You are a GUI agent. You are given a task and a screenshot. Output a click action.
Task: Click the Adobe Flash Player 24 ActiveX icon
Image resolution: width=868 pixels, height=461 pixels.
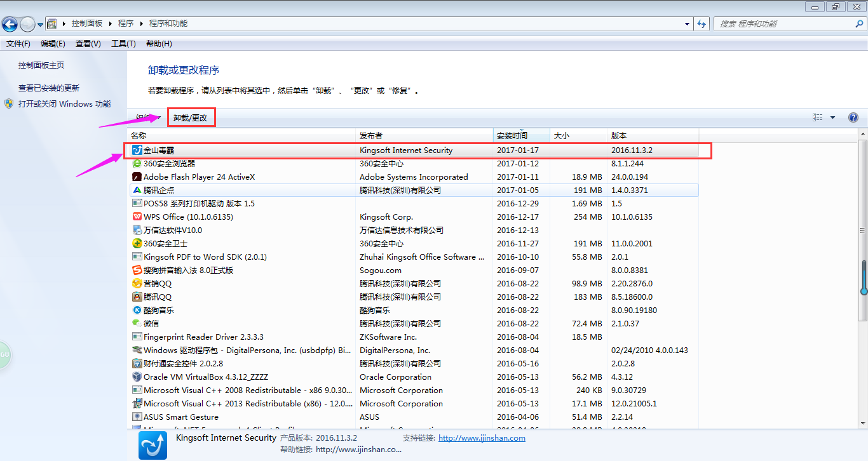coord(137,177)
